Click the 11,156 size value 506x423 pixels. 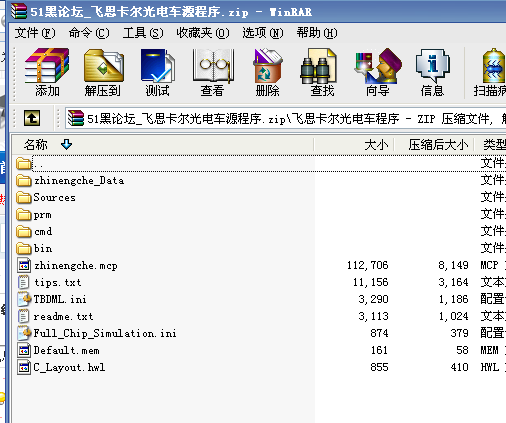(371, 282)
